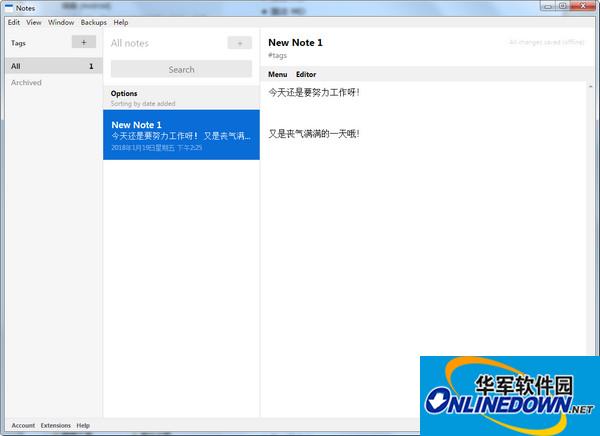Click the 'Tags' heading in sidebar
The image size is (600, 436).
pos(18,43)
